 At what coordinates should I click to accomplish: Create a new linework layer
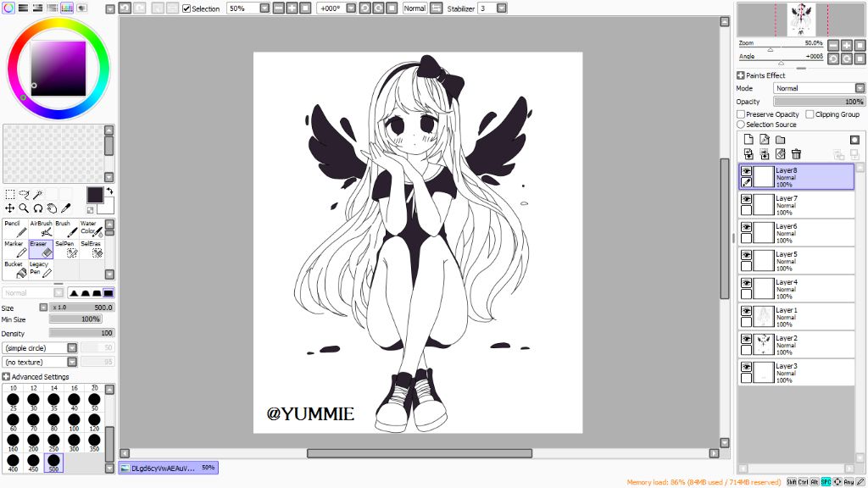[x=765, y=140]
